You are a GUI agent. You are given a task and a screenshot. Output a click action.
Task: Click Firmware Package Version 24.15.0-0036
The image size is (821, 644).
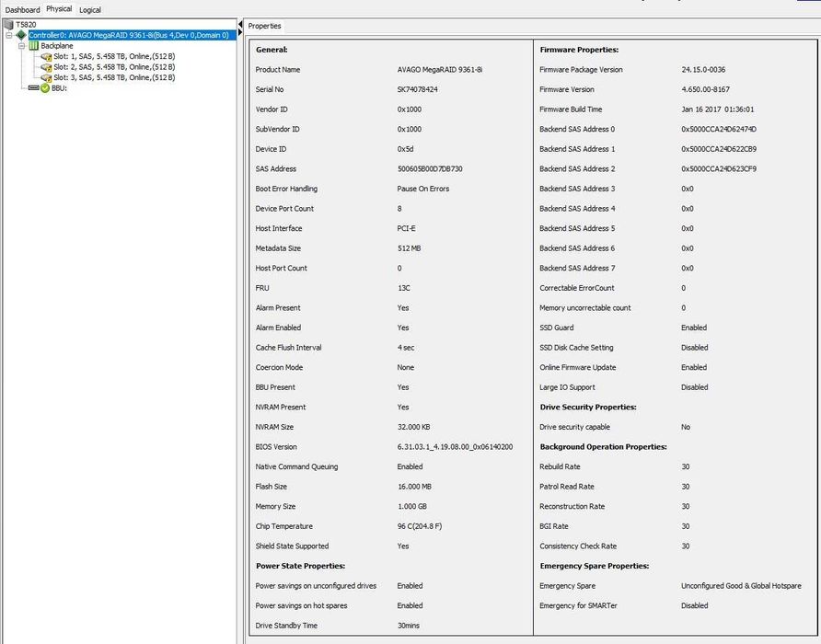(x=703, y=70)
